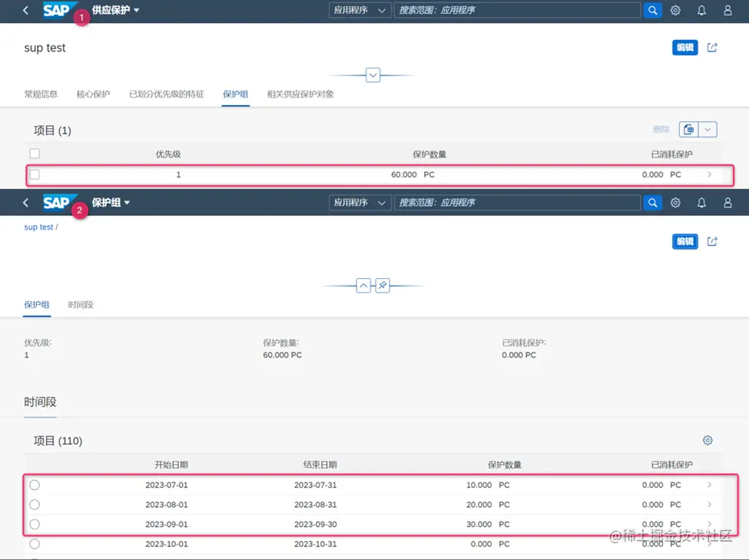
Task: Open table settings gear for 项目 (110)
Action: pyautogui.click(x=708, y=440)
